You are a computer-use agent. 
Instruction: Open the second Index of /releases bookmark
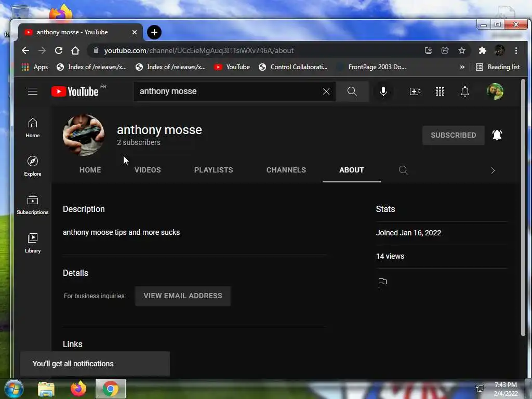click(170, 67)
